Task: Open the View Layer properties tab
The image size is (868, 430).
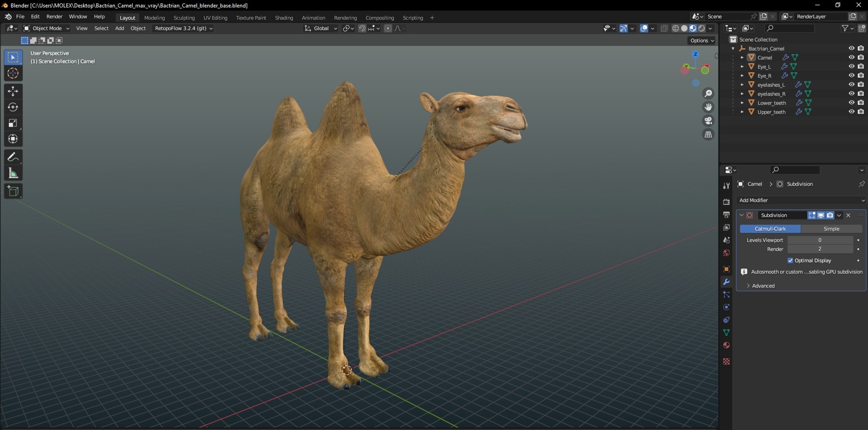Action: [726, 227]
